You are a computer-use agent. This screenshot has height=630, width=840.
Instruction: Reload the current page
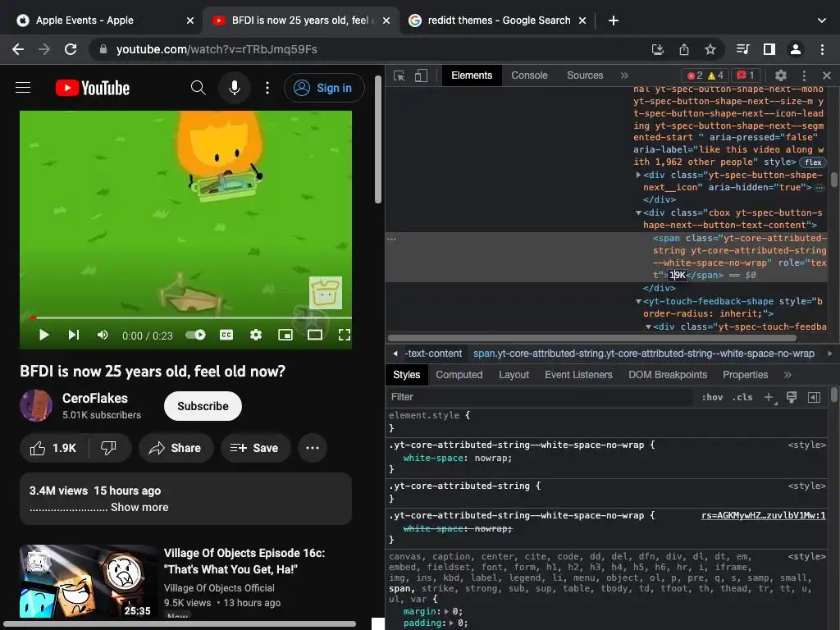point(71,49)
